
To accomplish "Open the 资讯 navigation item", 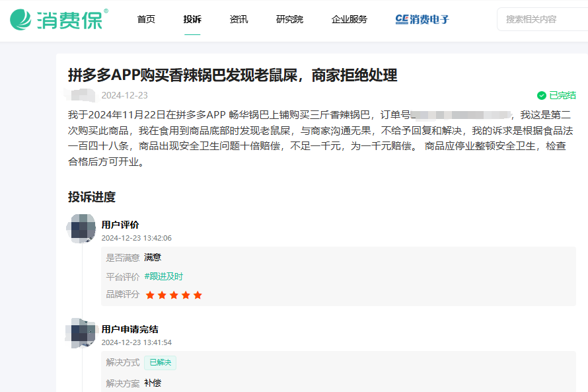I will coord(239,19).
